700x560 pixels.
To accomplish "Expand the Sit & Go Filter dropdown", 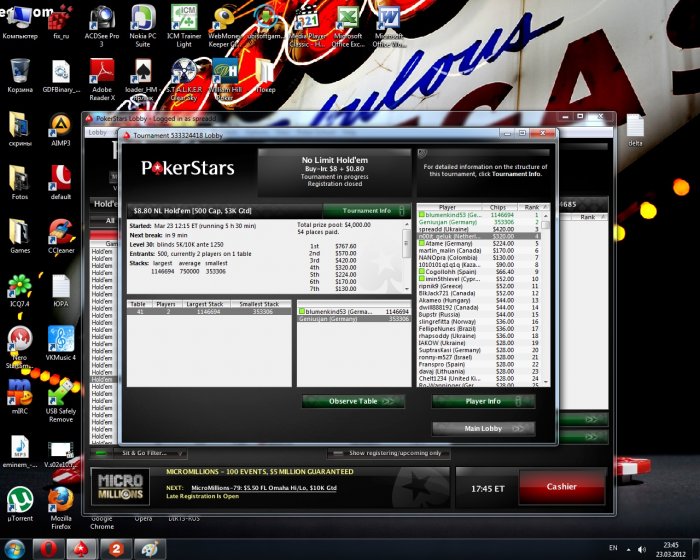I will [x=181, y=453].
